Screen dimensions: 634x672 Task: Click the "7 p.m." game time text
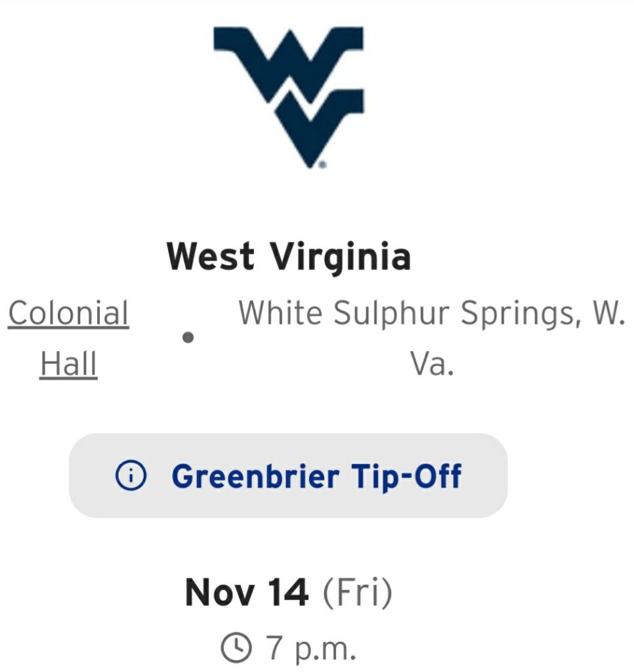(310, 648)
